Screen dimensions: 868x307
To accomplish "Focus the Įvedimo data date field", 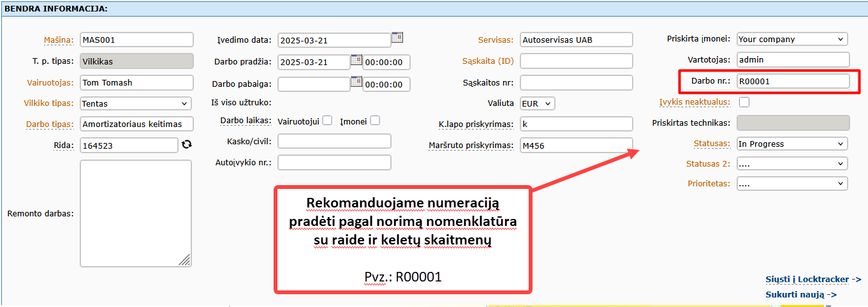I will tap(334, 40).
